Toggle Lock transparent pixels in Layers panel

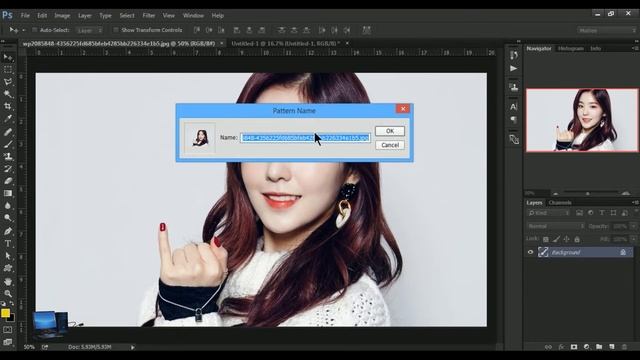click(546, 239)
